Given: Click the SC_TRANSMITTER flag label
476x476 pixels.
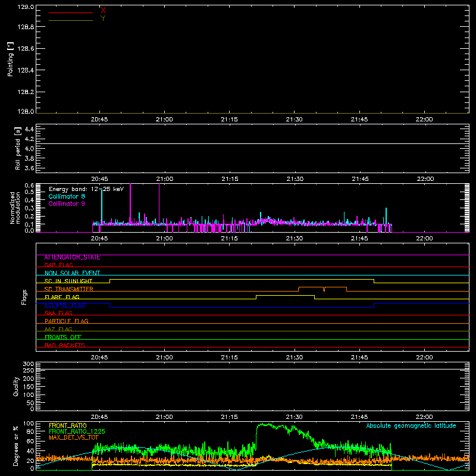Looking at the screenshot, I should pyautogui.click(x=69, y=289).
